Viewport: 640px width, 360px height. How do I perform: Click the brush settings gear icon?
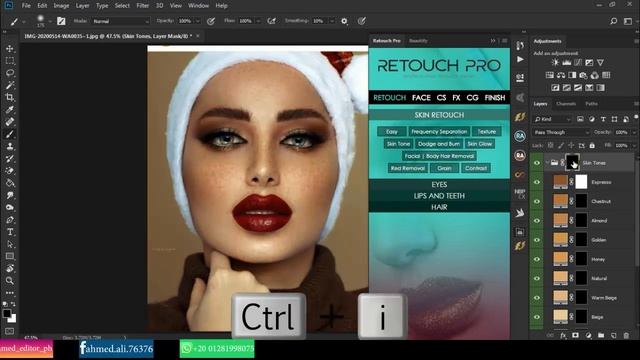(344, 21)
